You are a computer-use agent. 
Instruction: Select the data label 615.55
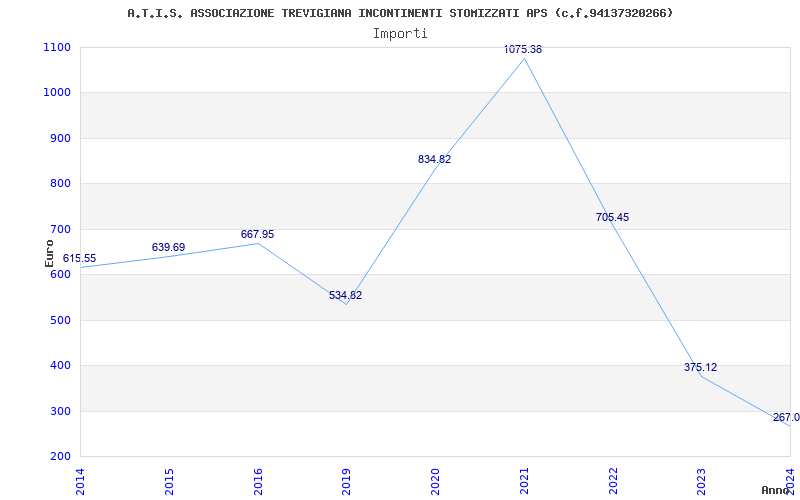pyautogui.click(x=79, y=258)
